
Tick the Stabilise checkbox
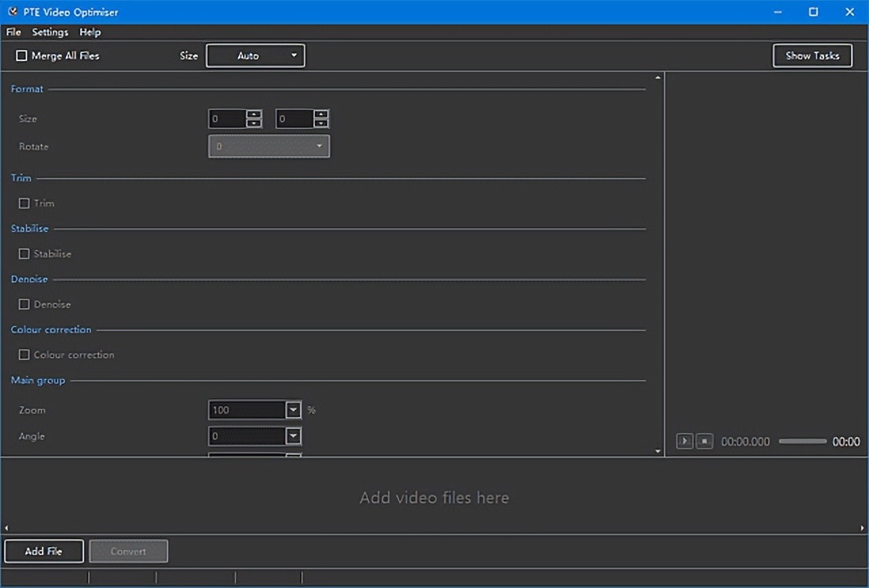[24, 254]
